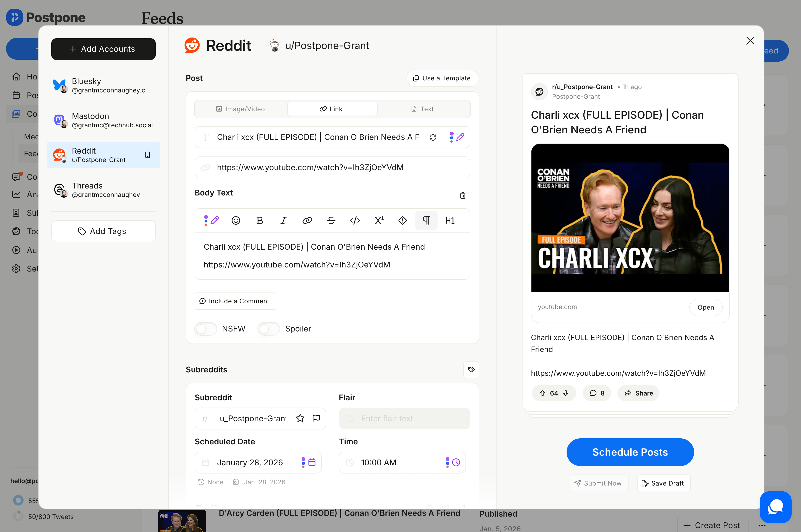The image size is (801, 532).
Task: Open the Time picker clock icon
Action: pyautogui.click(x=456, y=462)
